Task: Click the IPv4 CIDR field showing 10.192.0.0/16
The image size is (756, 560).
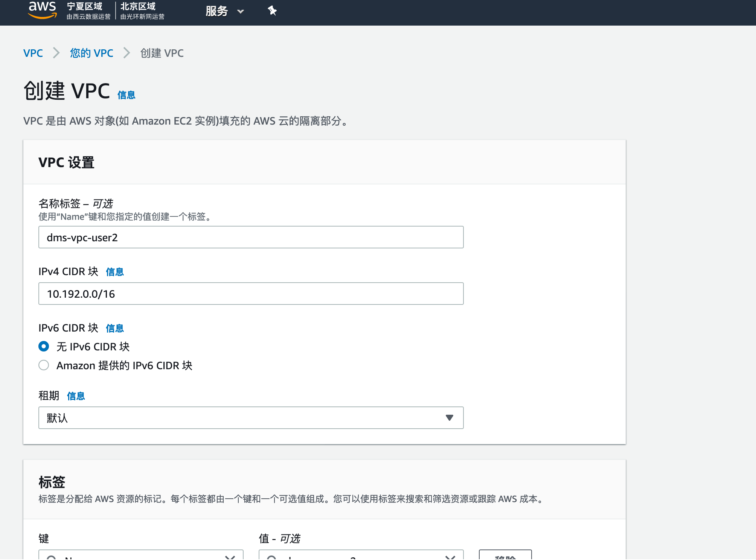Action: pyautogui.click(x=251, y=294)
